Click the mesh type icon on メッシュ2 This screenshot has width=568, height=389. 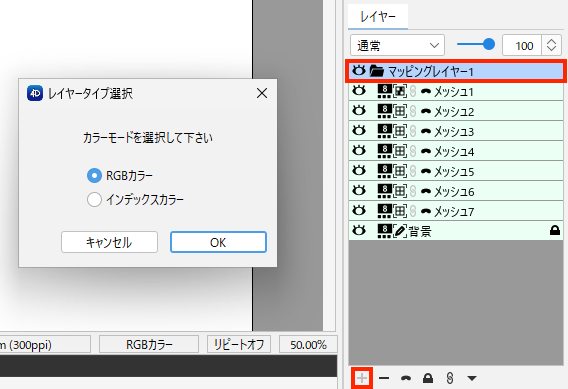click(x=400, y=111)
